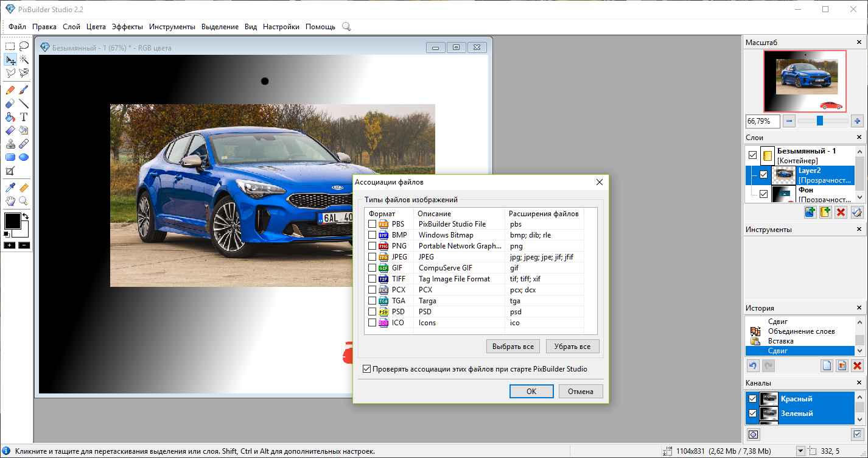Click the zoom slider in Масштаб panel
The height and width of the screenshot is (458, 868).
[x=820, y=121]
